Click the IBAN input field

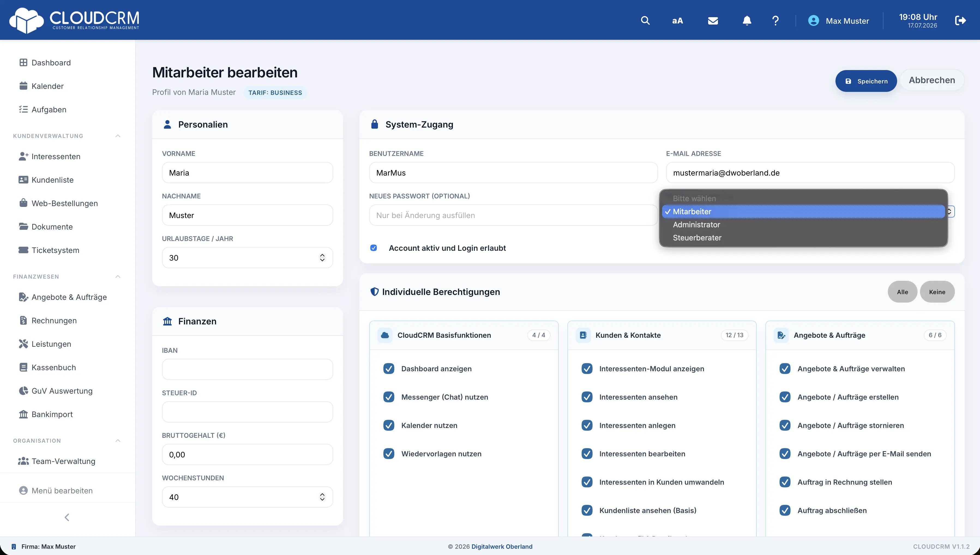247,369
